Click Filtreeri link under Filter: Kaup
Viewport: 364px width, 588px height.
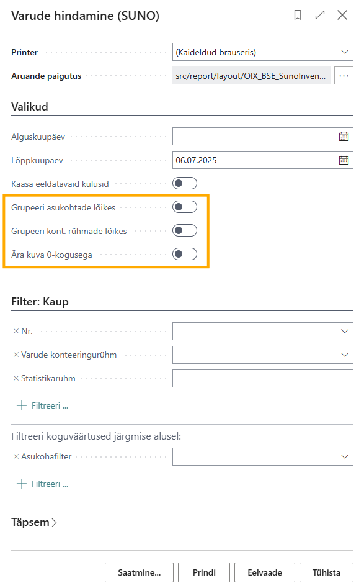[x=43, y=405]
